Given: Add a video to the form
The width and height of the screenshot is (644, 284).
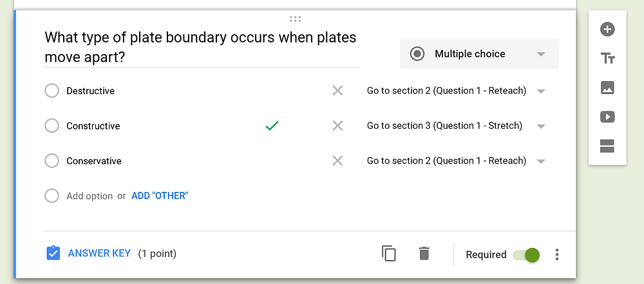Looking at the screenshot, I should [607, 117].
